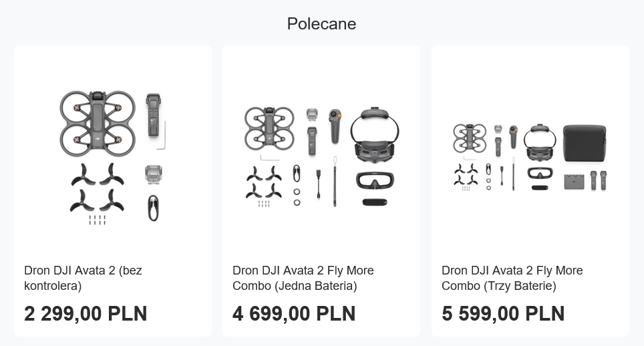Click the 2 299,00 PLN price

[86, 313]
